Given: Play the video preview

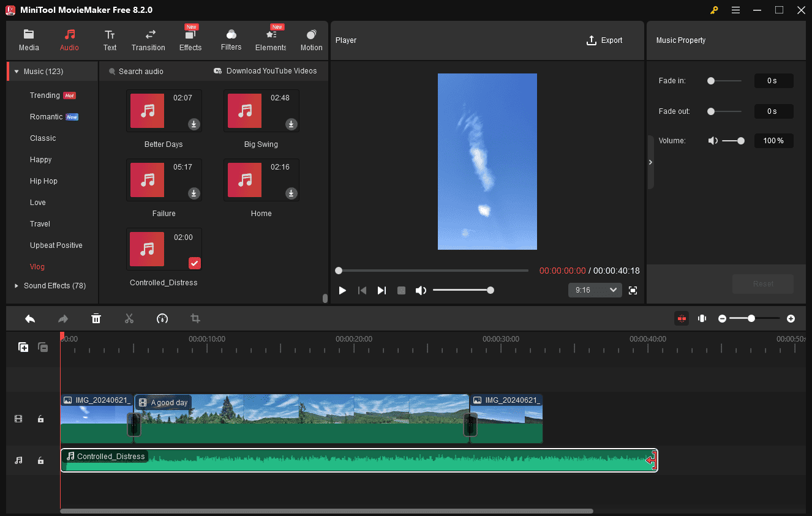Looking at the screenshot, I should [342, 290].
